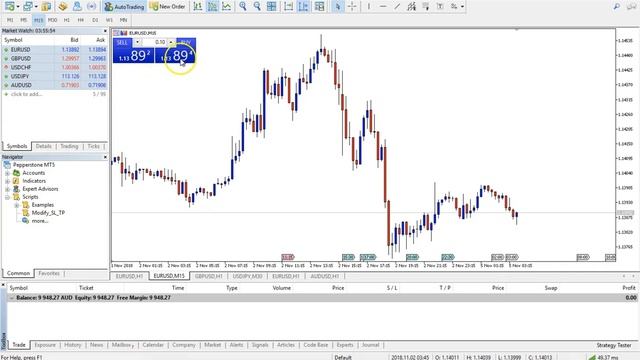Collapse the Scripts tree node
This screenshot has height=360, width=640.
click(x=7, y=197)
